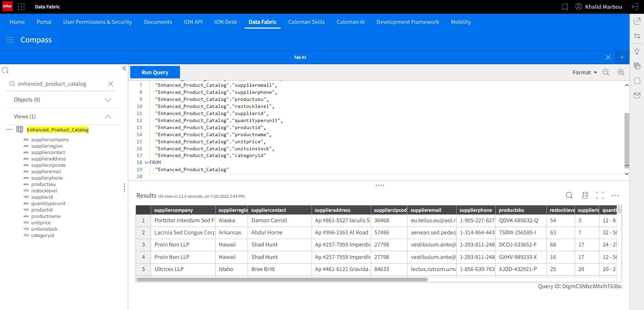
Task: Open the ION API tab
Action: tap(193, 22)
